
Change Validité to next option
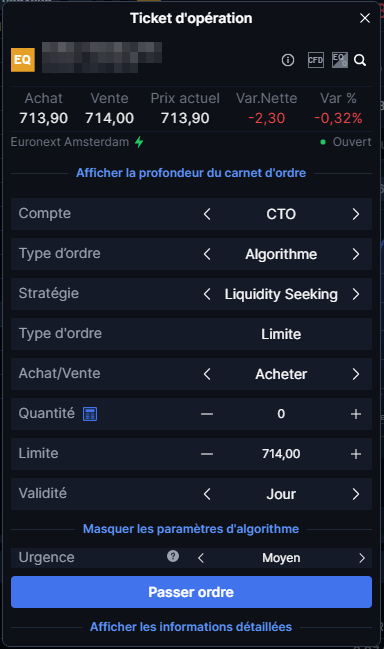(x=356, y=494)
